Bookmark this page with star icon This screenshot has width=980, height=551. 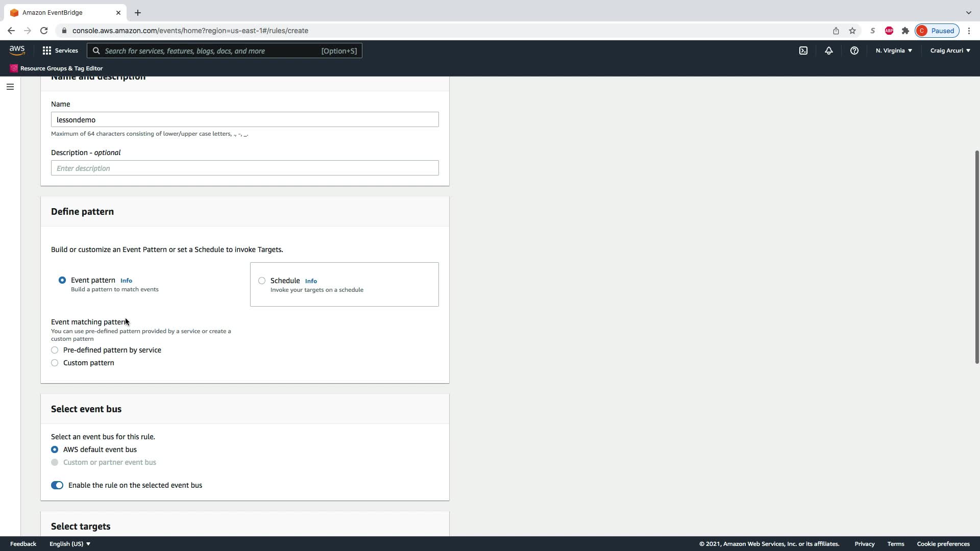852,31
